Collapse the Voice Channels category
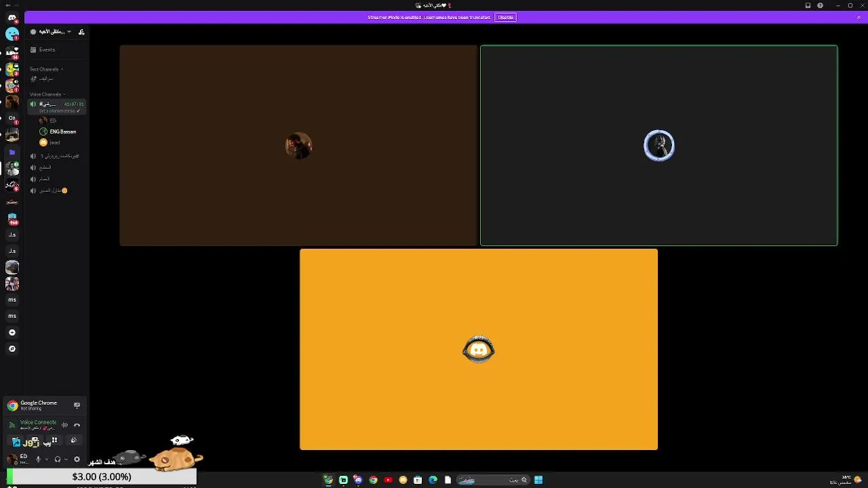 [47, 94]
